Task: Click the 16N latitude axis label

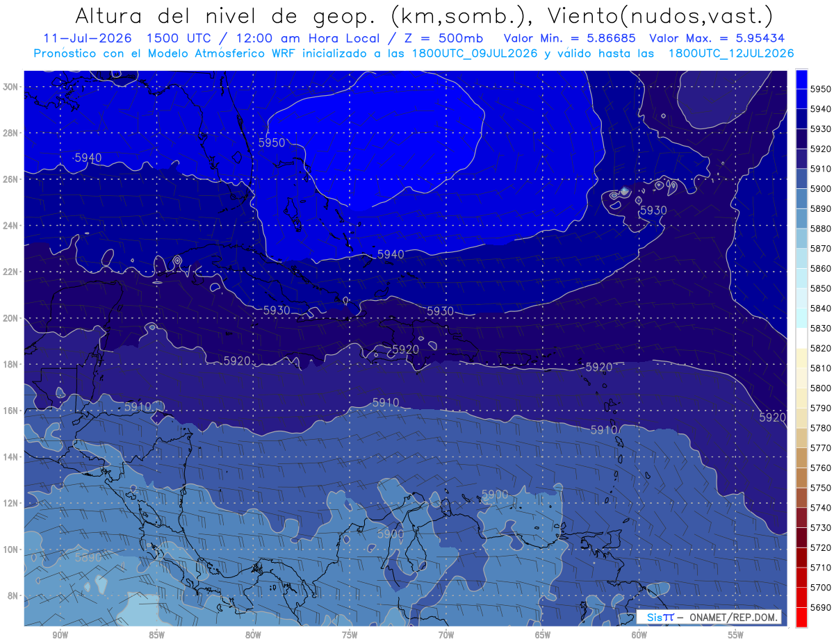Action: [10, 411]
